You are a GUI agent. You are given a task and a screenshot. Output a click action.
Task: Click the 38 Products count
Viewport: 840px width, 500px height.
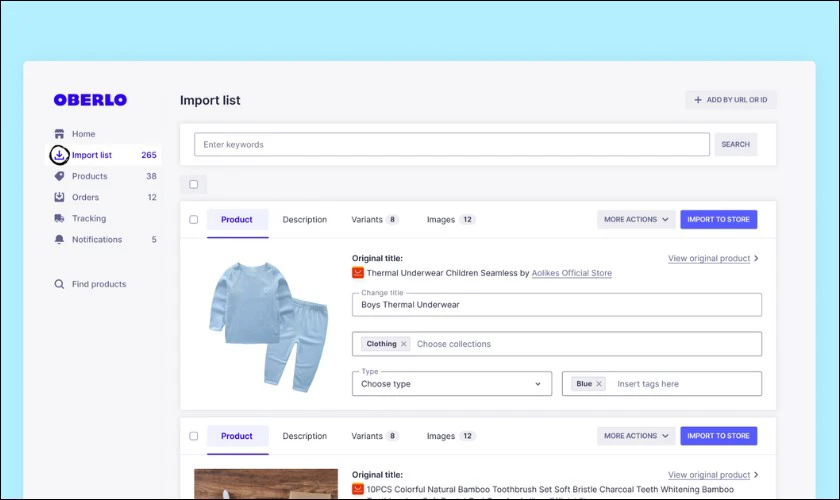tap(151, 176)
